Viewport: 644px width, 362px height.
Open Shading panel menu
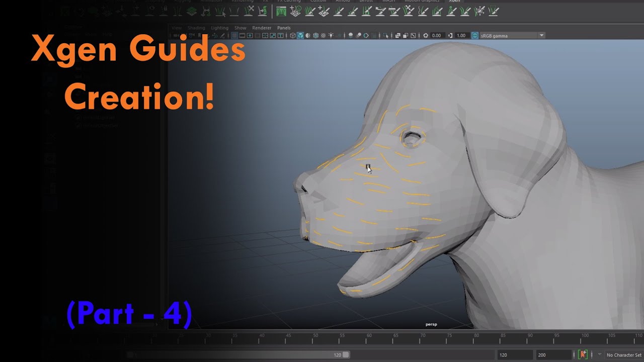point(196,28)
